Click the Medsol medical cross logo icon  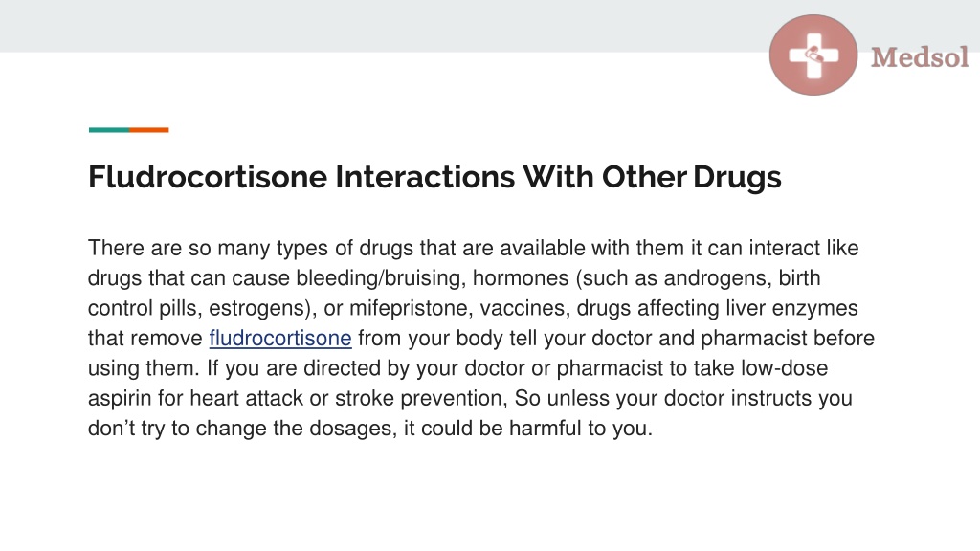tap(813, 55)
